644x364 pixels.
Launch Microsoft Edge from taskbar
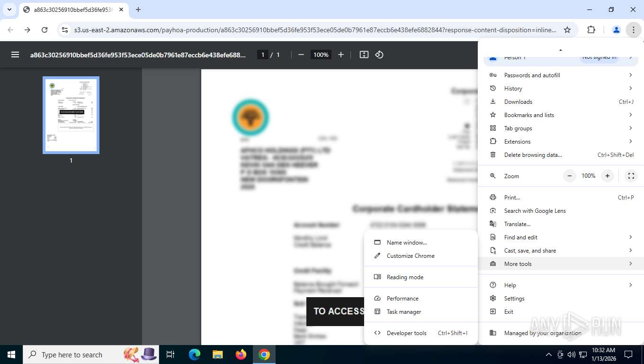click(x=195, y=355)
